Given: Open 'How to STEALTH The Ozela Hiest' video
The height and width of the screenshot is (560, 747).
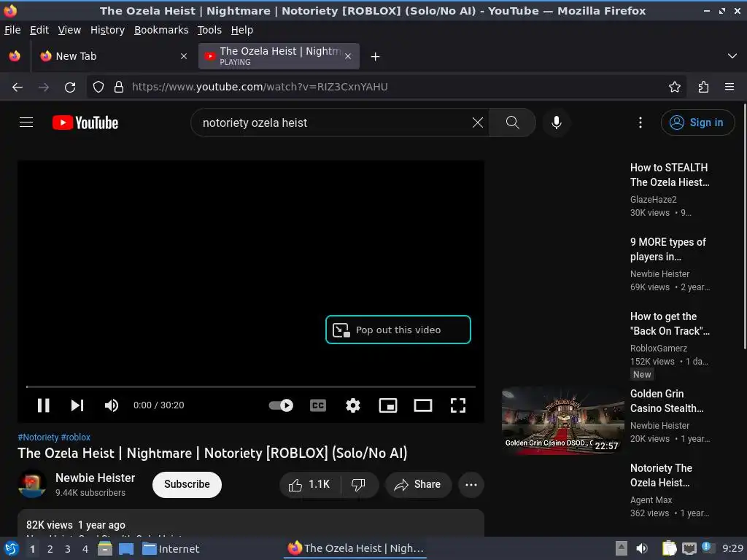Looking at the screenshot, I should click(670, 175).
